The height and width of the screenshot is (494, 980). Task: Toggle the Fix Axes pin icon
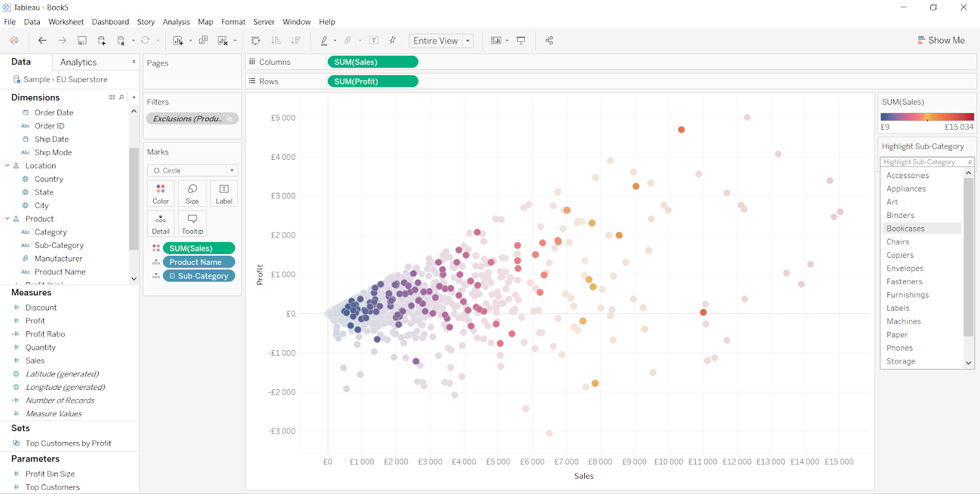(x=393, y=40)
